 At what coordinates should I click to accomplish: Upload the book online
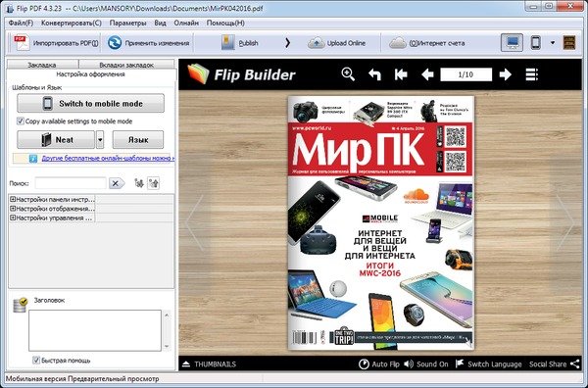pos(336,43)
